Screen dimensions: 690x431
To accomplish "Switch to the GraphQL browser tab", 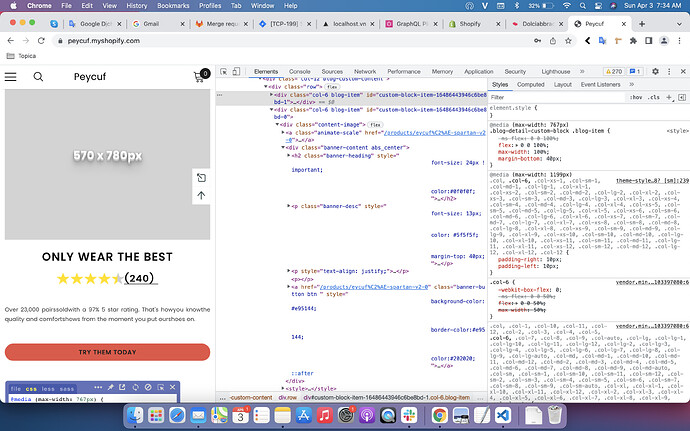I will tap(411, 24).
